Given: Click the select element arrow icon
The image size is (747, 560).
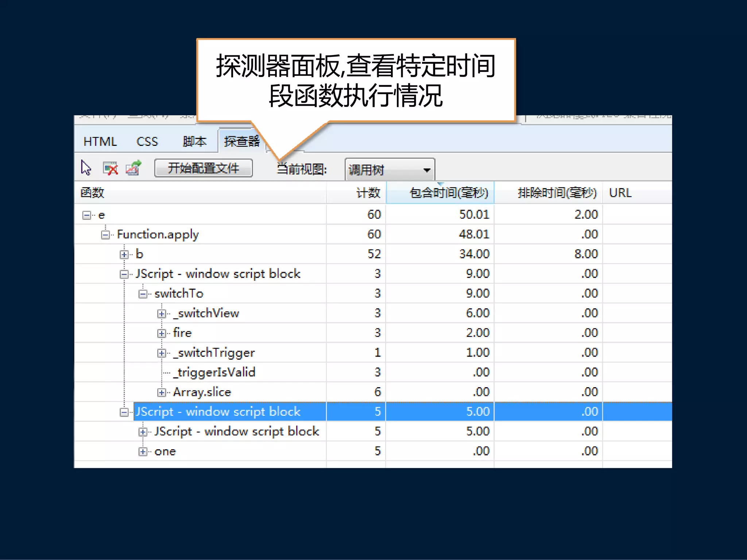Looking at the screenshot, I should (x=86, y=168).
